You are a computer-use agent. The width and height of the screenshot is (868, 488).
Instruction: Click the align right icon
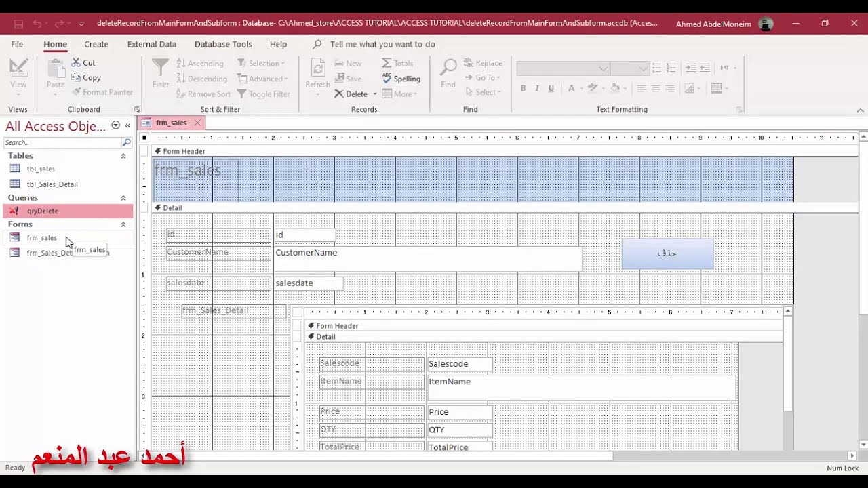(x=670, y=88)
